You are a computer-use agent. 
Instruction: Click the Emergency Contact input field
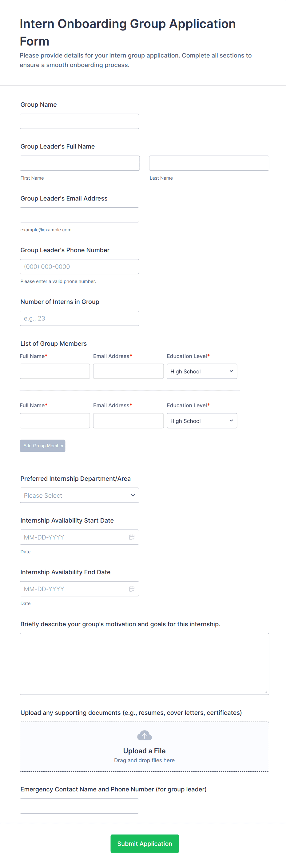tap(79, 806)
